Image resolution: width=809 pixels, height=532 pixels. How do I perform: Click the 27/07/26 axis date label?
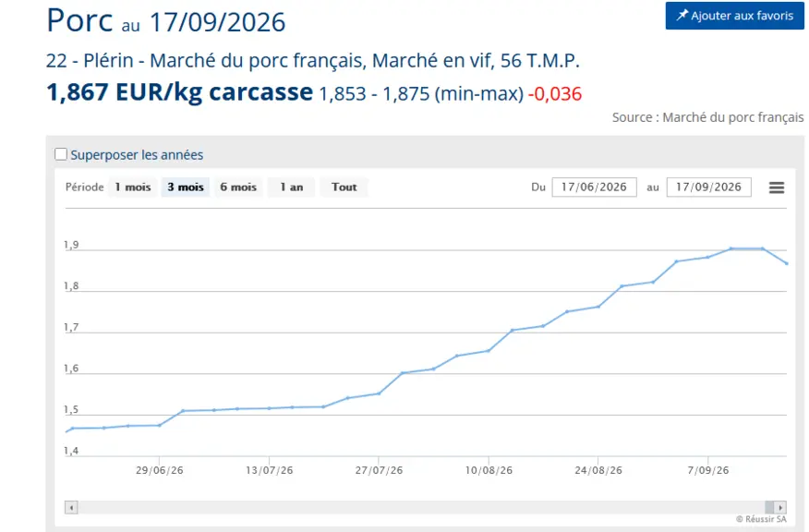click(379, 470)
